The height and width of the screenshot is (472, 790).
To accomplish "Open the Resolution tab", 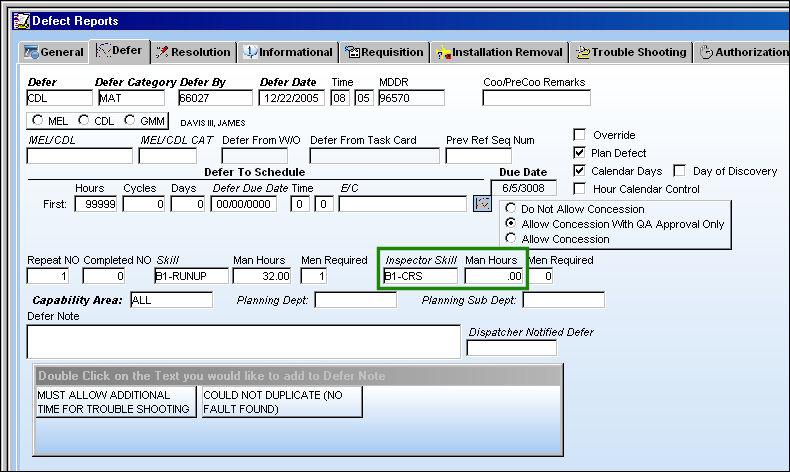I will coord(193,52).
